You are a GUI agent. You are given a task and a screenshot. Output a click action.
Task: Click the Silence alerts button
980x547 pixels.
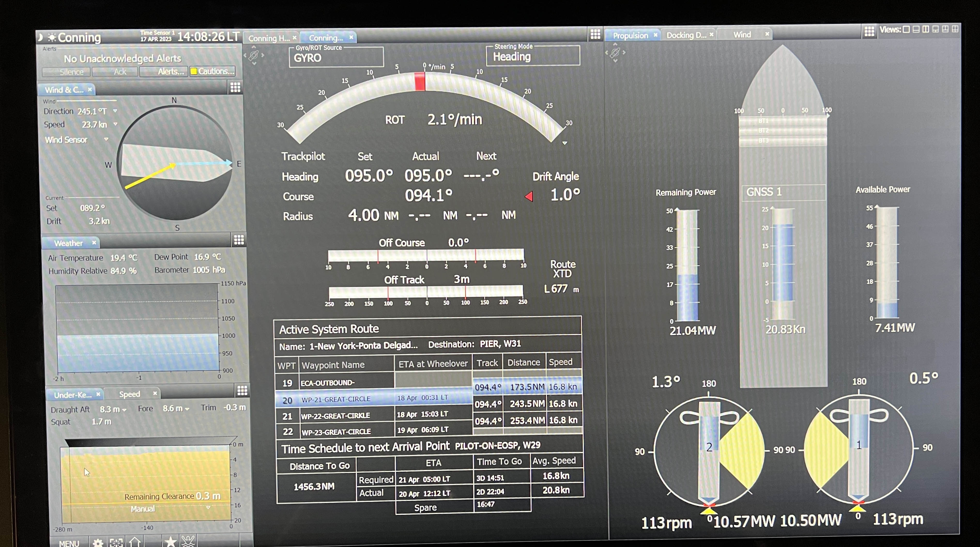coord(66,72)
